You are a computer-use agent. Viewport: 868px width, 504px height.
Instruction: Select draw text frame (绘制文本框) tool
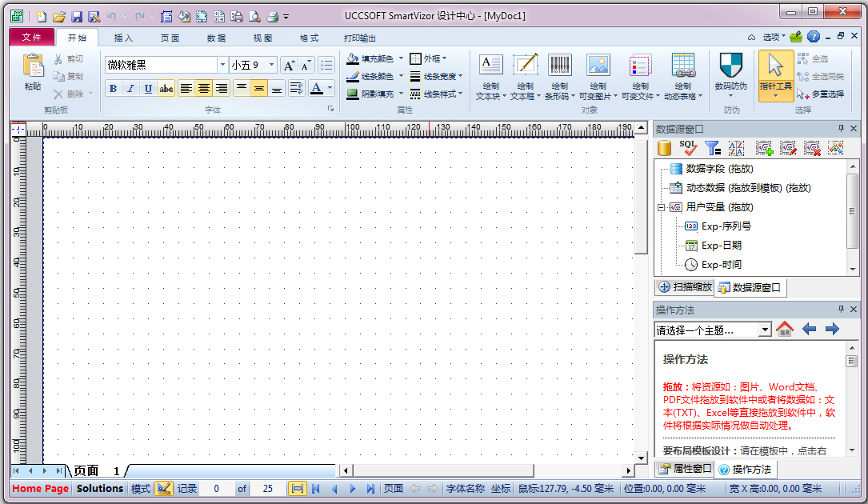pyautogui.click(x=525, y=77)
